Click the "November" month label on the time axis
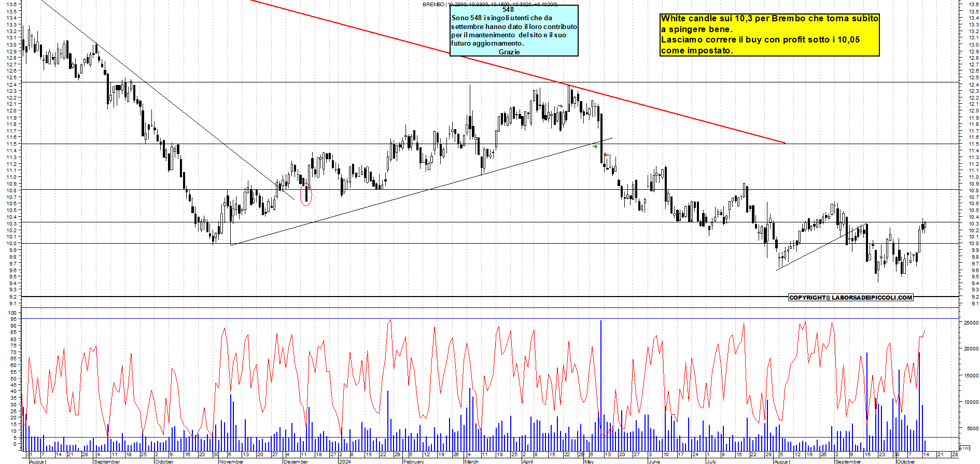 (231, 461)
